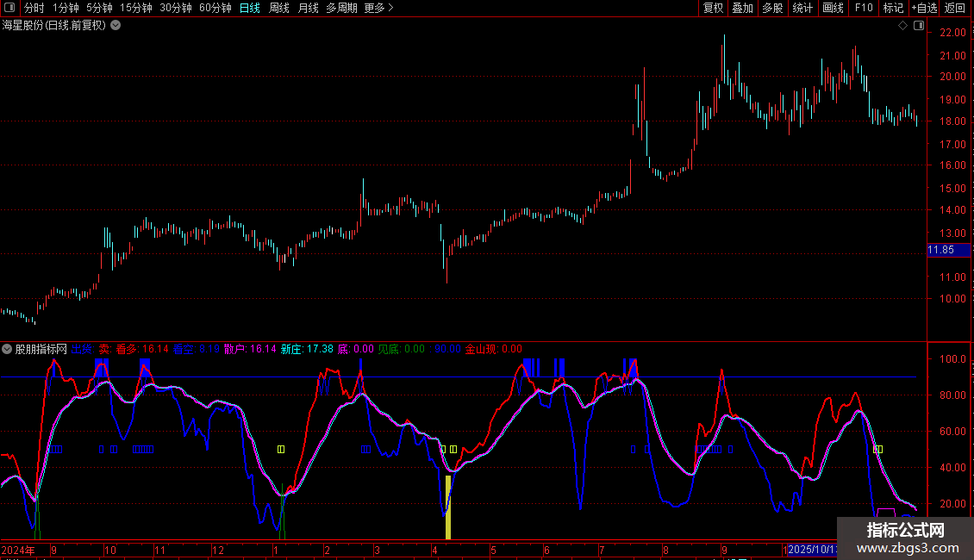Screen dimensions: 974x560
Task: Add stock via +自选 button
Action: pos(924,8)
